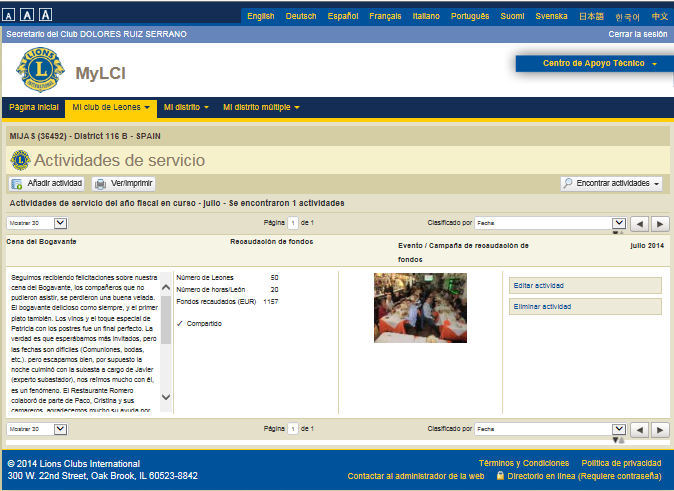Click the Ver/Imprimir printer icon
Screen dimensions: 674x491
(x=101, y=184)
